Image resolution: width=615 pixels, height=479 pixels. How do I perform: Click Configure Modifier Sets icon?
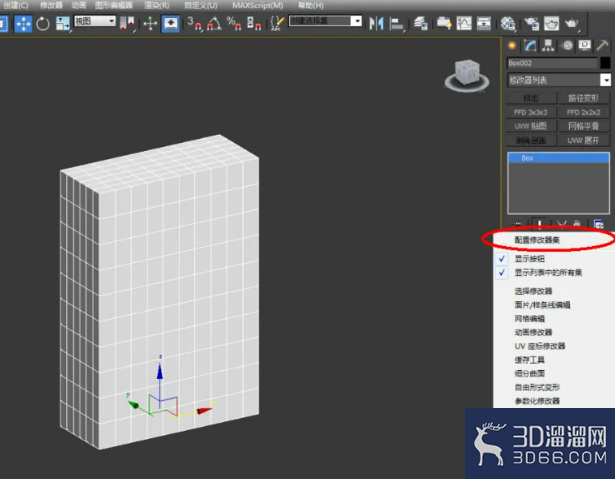599,224
